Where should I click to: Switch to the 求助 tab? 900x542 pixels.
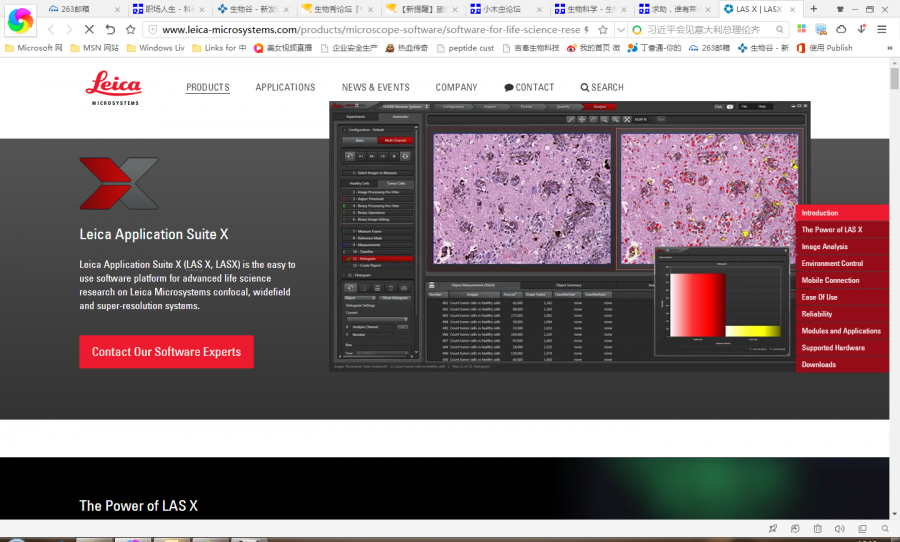click(x=674, y=9)
